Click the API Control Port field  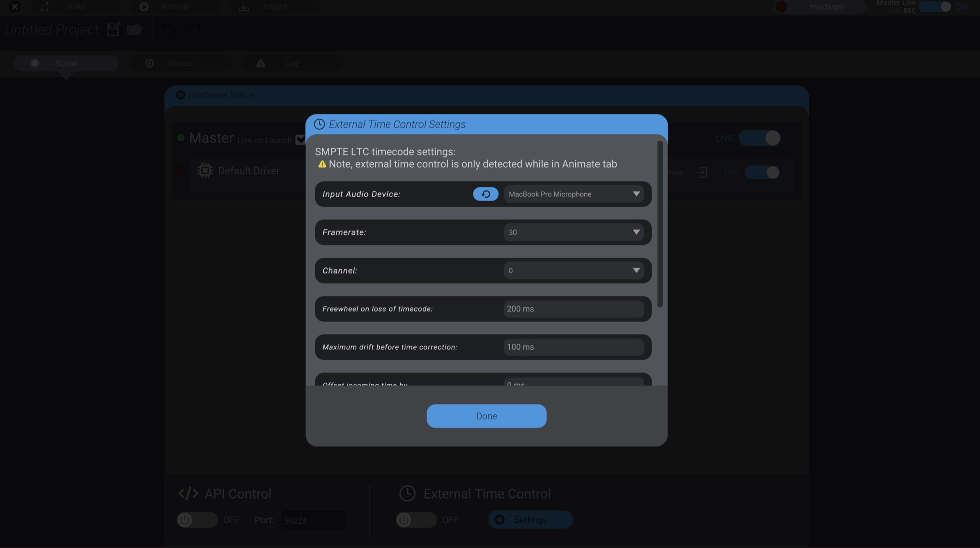point(312,519)
